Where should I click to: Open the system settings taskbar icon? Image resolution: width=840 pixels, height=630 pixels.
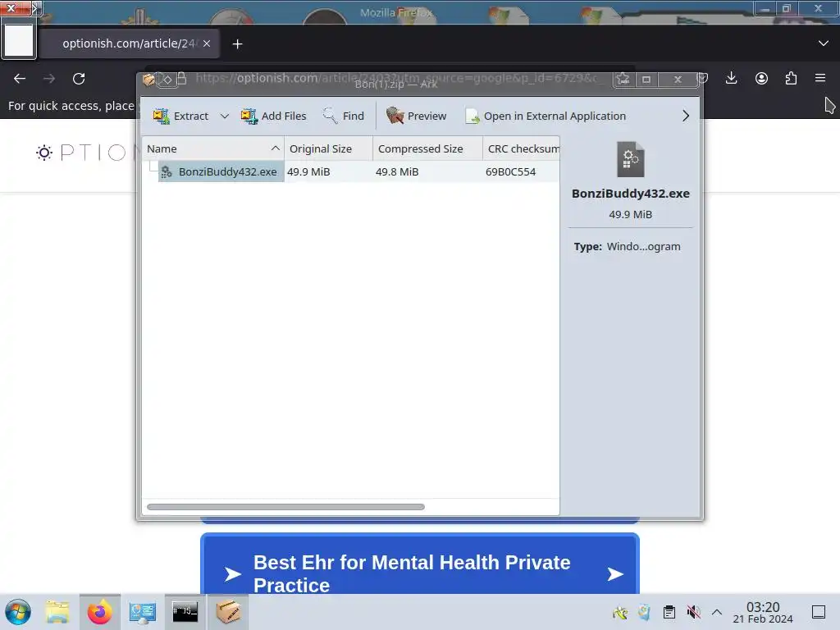(142, 612)
